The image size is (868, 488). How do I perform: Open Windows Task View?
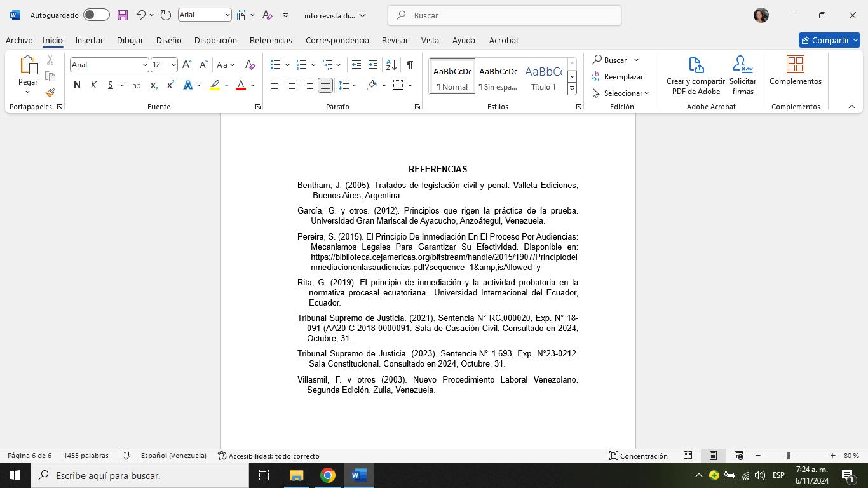point(264,475)
